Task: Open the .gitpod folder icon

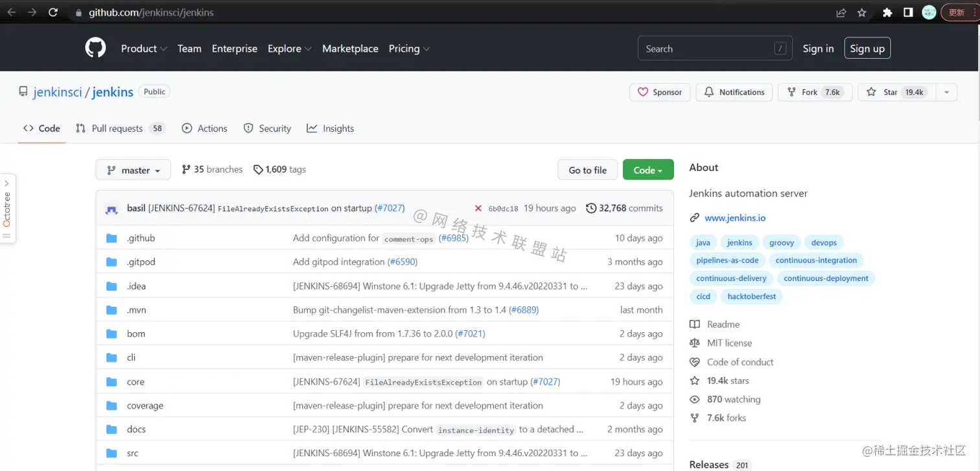Action: point(111,262)
